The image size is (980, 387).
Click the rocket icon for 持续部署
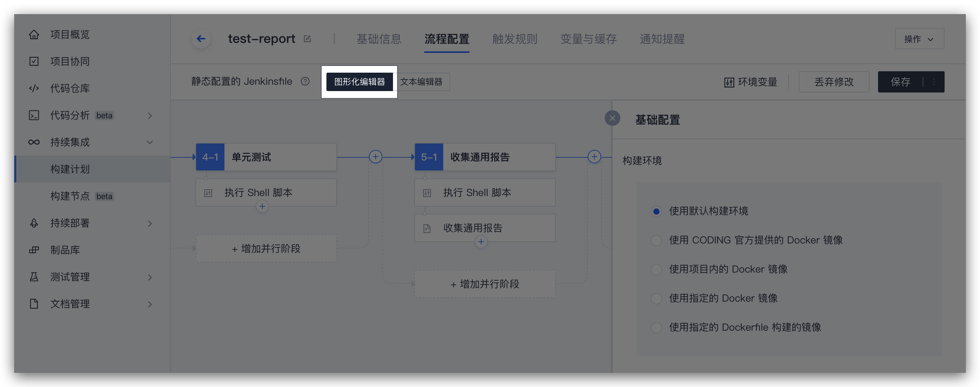pyautogui.click(x=34, y=223)
